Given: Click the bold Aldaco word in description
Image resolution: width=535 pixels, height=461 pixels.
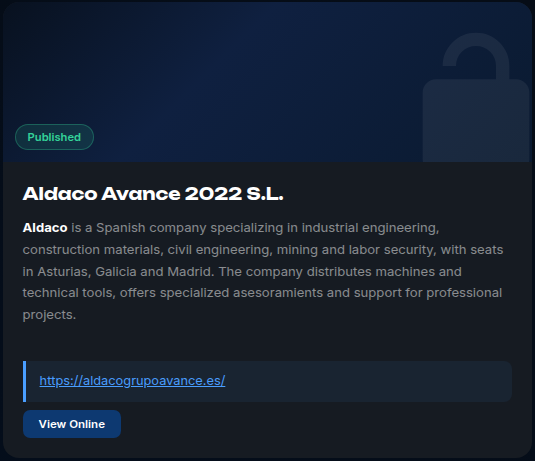Looking at the screenshot, I should tap(45, 228).
